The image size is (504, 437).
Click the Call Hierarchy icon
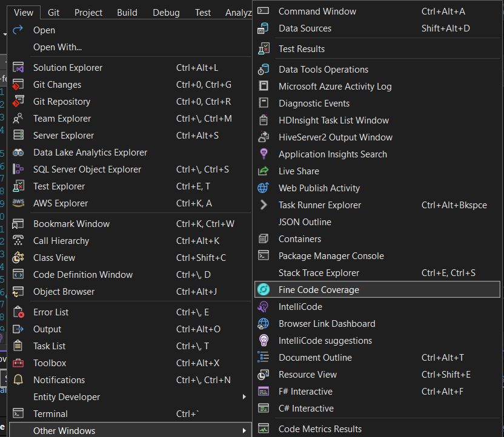pos(18,240)
